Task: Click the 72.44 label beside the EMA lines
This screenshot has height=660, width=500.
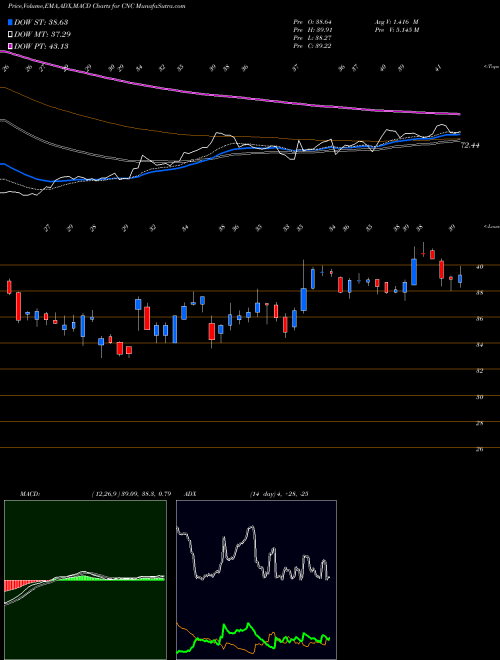Action: [x=470, y=145]
